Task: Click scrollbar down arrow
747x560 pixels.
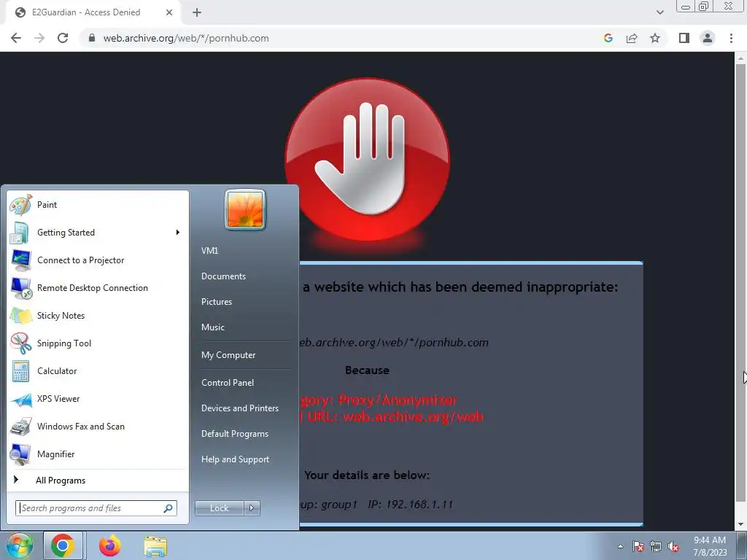Action: (x=740, y=524)
